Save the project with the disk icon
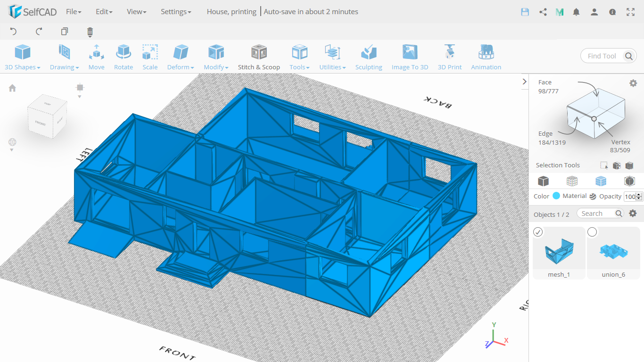 525,12
